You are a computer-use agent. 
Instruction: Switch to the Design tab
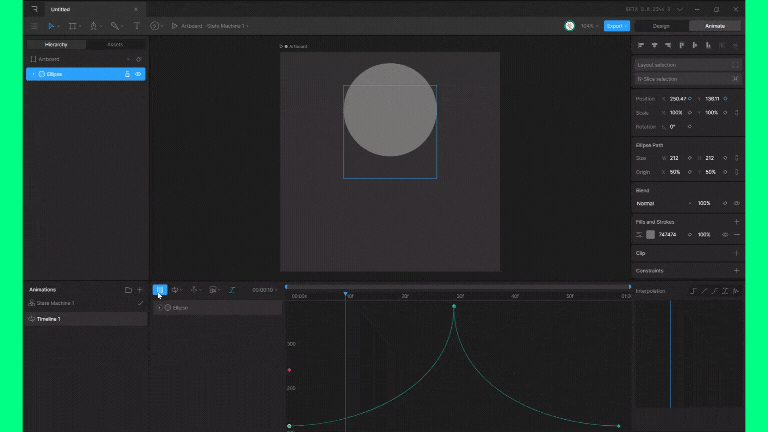tap(660, 26)
